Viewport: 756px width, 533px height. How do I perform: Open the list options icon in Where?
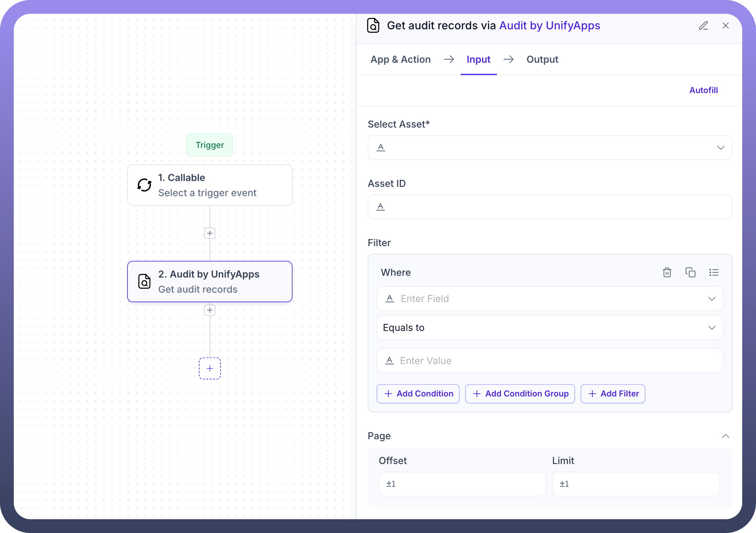(x=714, y=272)
